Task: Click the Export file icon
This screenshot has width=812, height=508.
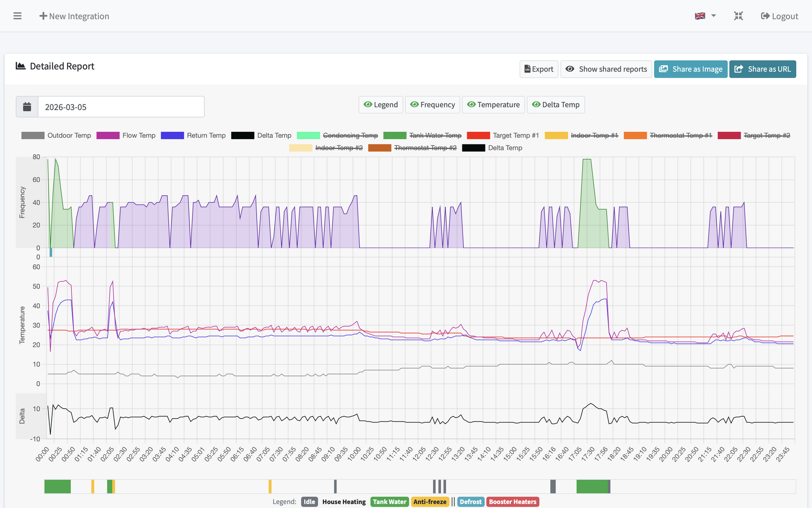Action: (527, 69)
